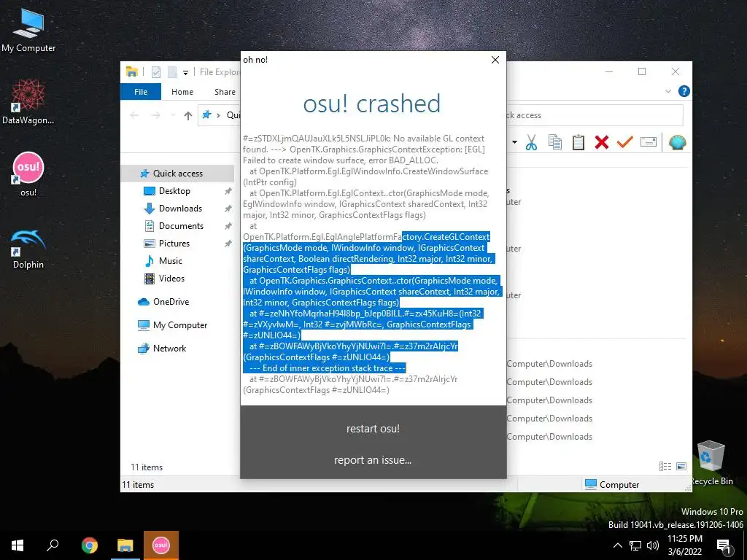Click the shell icon in File Explorer toolbar

pyautogui.click(x=677, y=142)
